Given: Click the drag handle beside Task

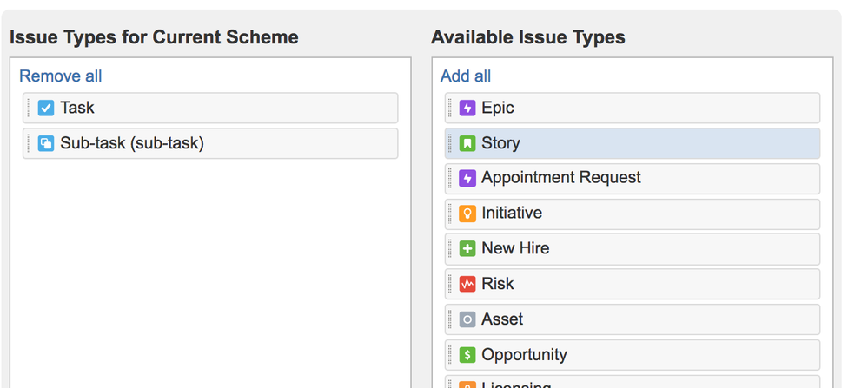Looking at the screenshot, I should pos(30,108).
